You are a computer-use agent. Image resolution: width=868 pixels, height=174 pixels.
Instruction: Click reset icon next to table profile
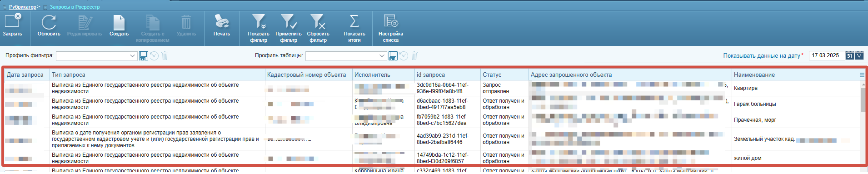[x=404, y=56]
